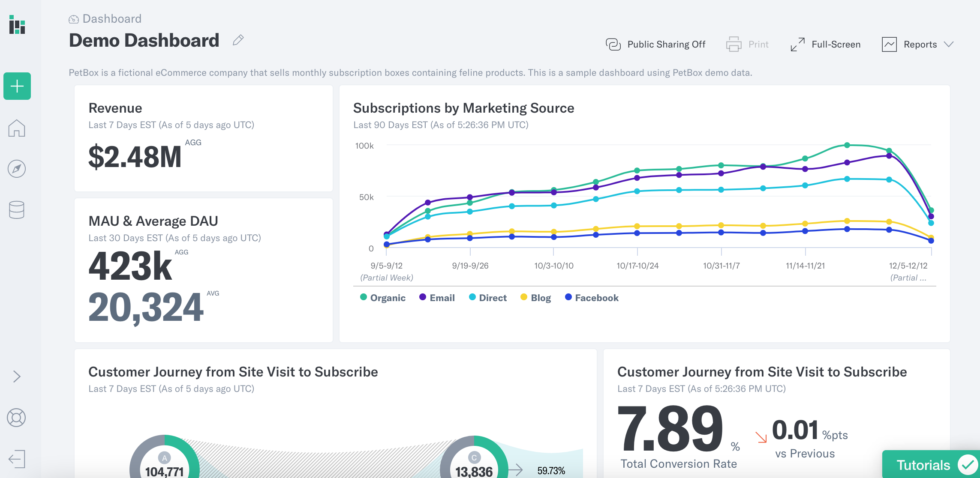980x478 pixels.
Task: Click the printer icon
Action: (733, 45)
